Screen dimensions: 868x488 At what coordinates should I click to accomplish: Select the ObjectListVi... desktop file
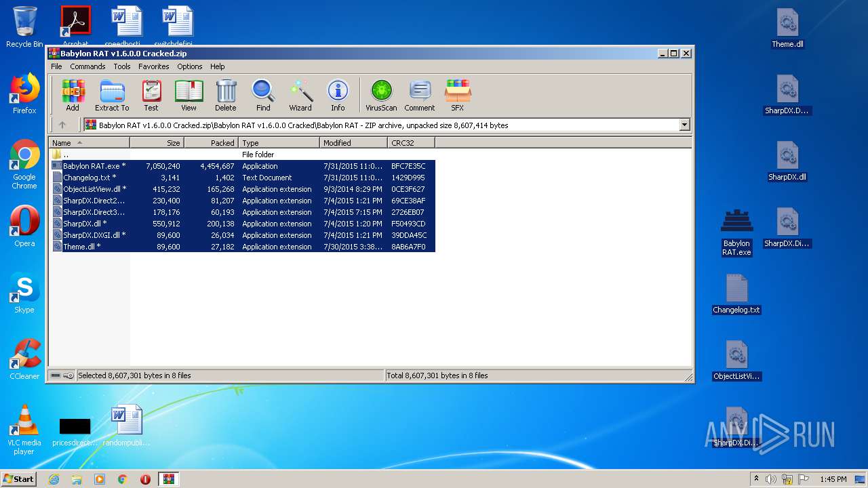(736, 360)
